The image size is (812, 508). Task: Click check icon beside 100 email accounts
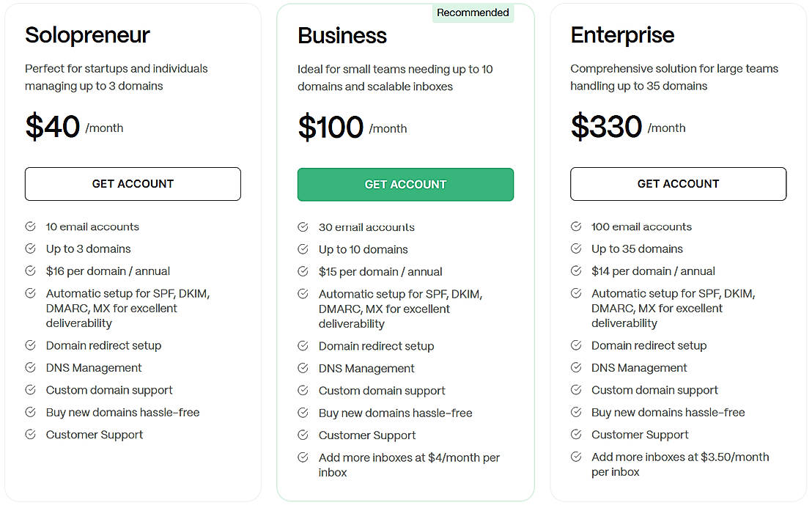pyautogui.click(x=576, y=227)
